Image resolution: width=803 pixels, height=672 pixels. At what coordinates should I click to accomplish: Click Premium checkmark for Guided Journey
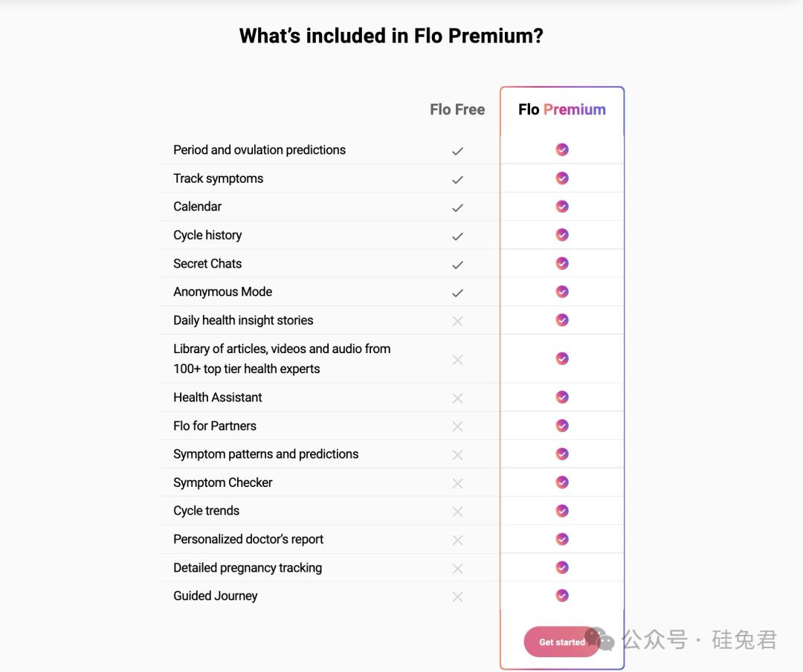562,595
